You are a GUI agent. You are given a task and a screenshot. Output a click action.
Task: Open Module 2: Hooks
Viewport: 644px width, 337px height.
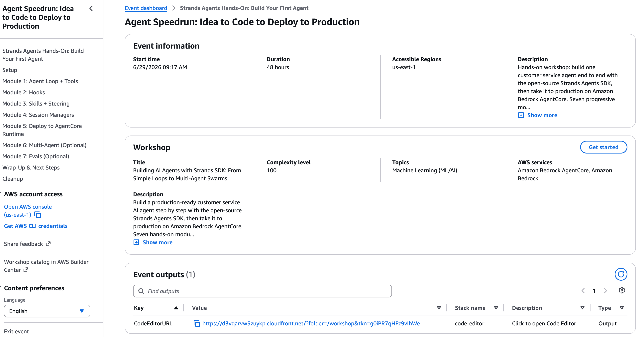(24, 93)
